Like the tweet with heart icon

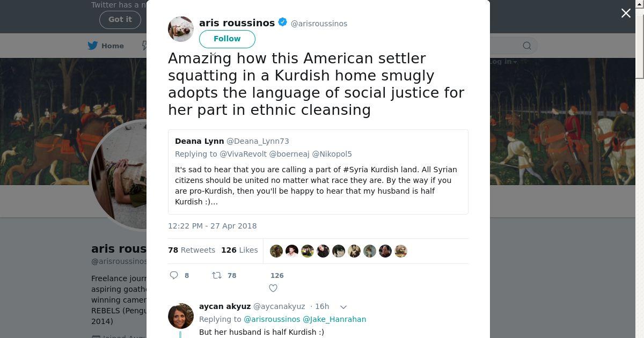click(273, 288)
